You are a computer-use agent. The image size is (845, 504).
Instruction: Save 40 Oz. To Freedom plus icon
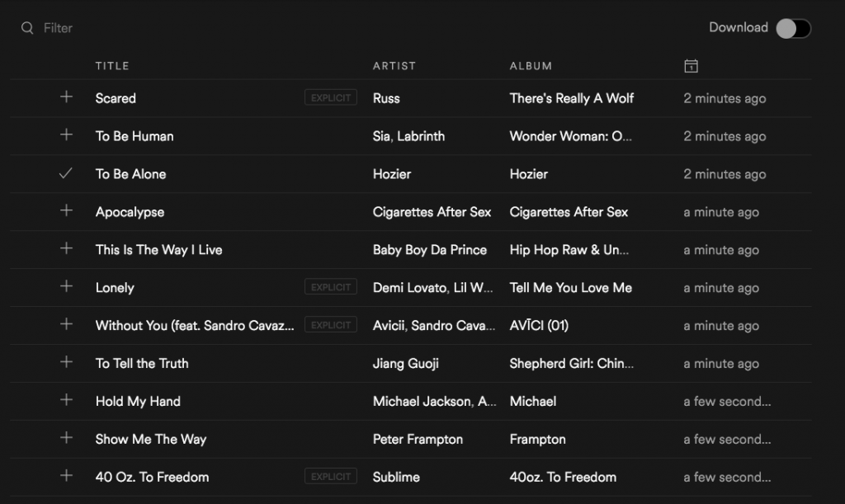point(66,475)
